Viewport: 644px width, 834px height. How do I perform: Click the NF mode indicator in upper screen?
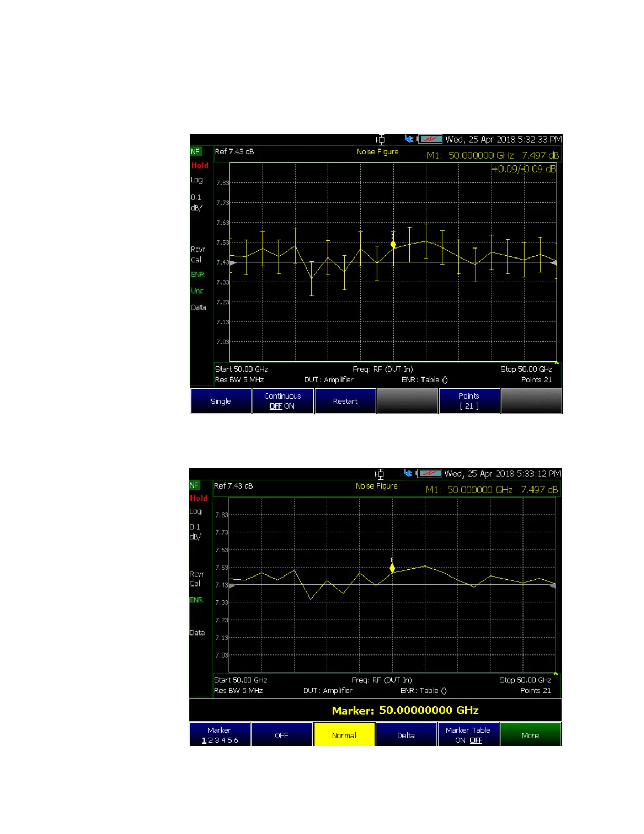click(x=195, y=152)
